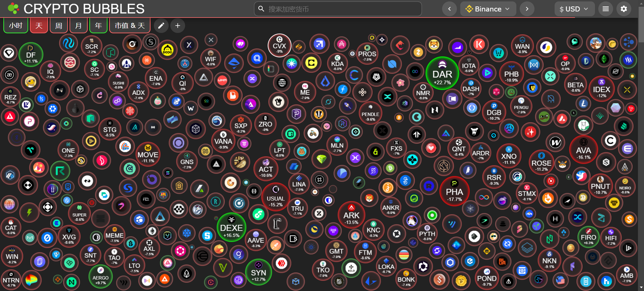Click the BETA -8.6% bubble
The height and width of the screenshot is (291, 644).
click(x=576, y=85)
